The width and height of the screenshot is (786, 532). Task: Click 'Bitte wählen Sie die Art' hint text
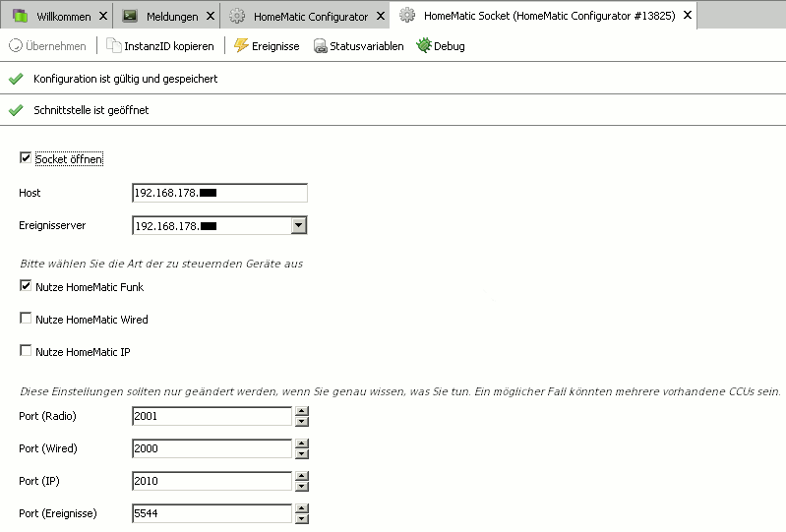[161, 264]
